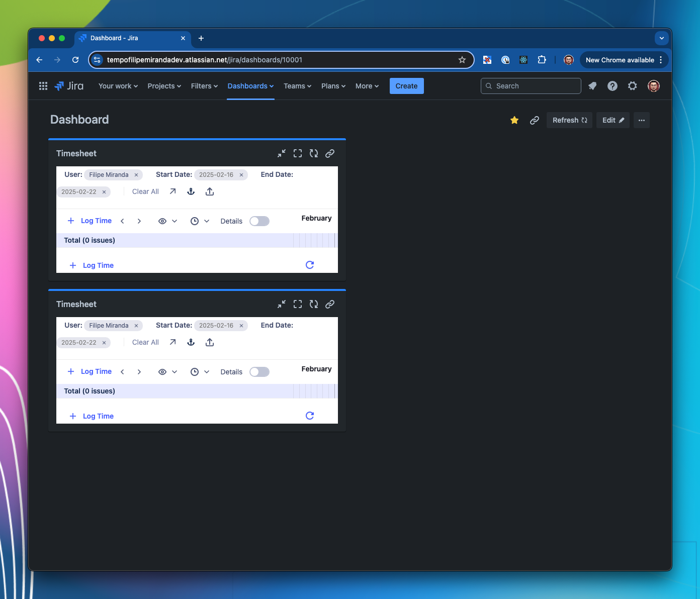Click the Jira Search field

(531, 86)
